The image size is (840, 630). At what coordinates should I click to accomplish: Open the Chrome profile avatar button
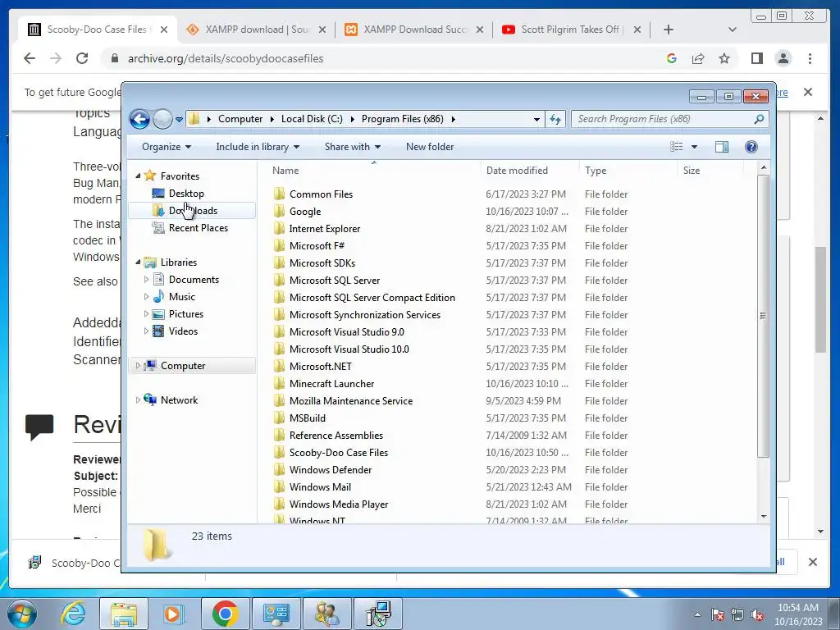tap(783, 58)
